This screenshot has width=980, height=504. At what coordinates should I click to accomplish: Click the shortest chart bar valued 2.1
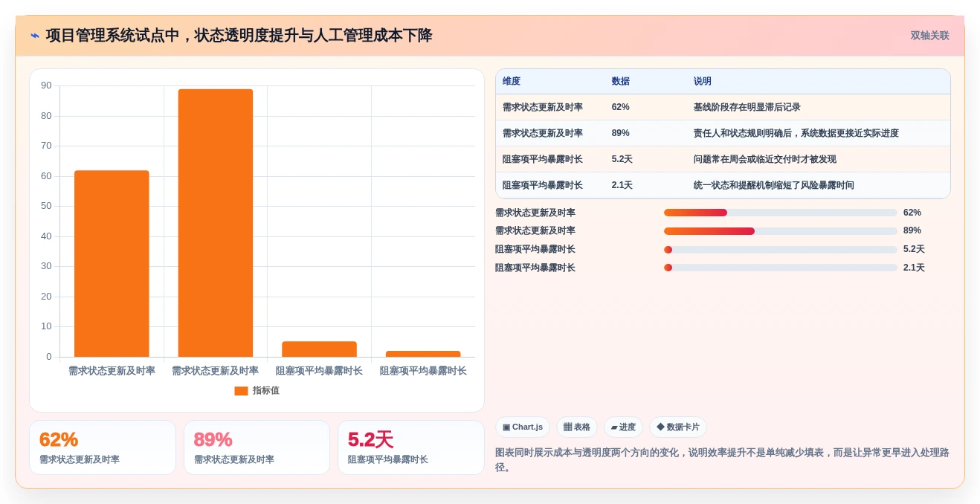[x=423, y=354]
